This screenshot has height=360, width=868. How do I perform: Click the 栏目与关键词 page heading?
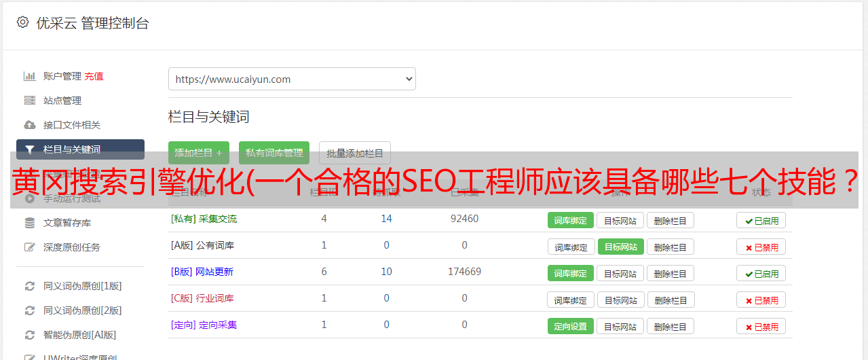pyautogui.click(x=208, y=117)
